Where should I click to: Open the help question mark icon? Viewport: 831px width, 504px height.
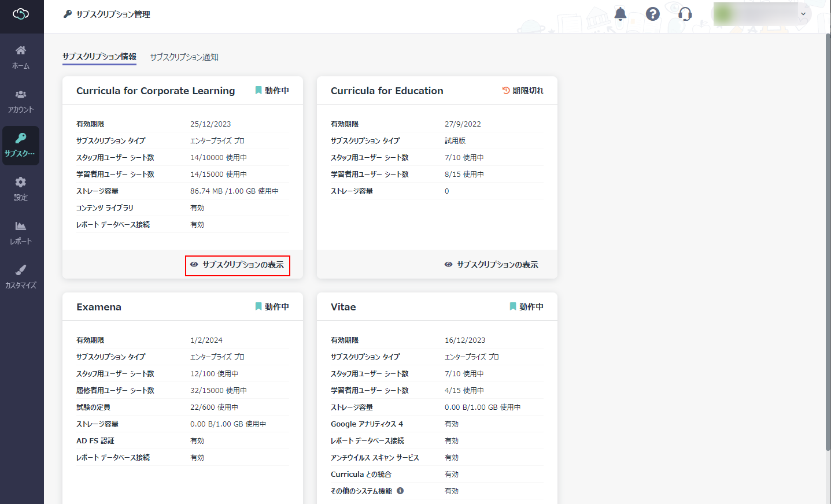pos(653,14)
